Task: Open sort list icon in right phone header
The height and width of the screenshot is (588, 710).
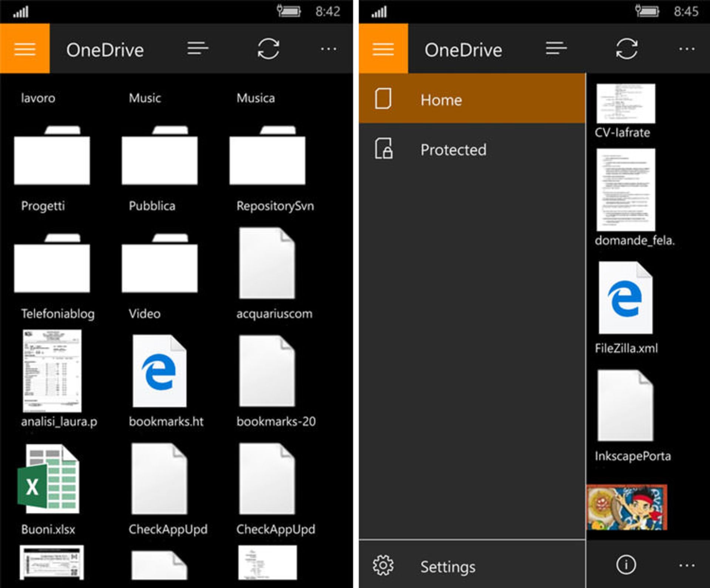Action: coord(556,48)
